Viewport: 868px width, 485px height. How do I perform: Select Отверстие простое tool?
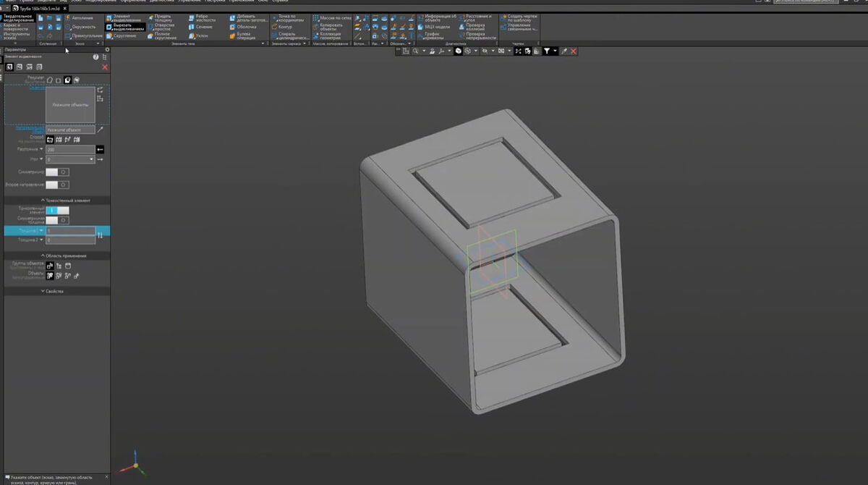point(160,27)
